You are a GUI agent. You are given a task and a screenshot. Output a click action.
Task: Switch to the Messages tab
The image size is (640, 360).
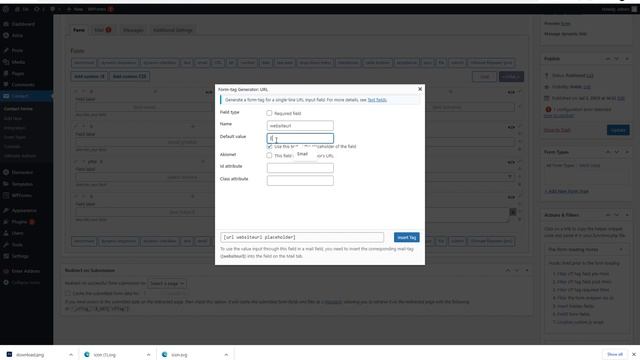(133, 30)
